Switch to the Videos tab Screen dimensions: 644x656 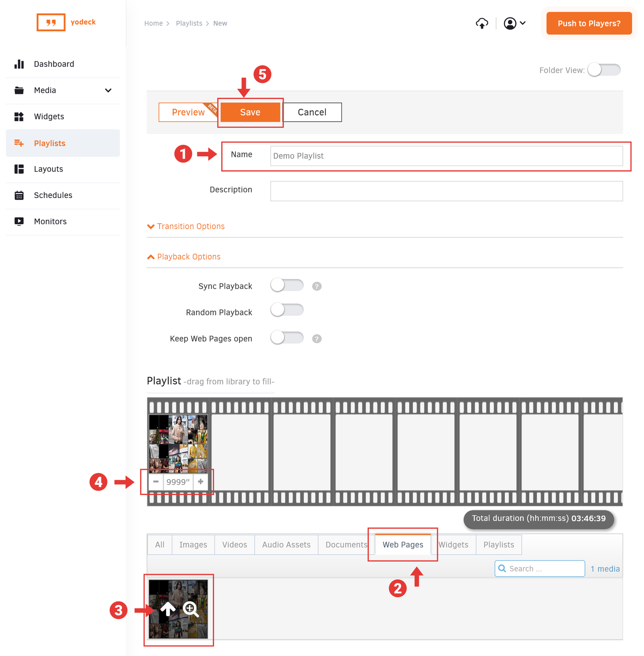click(x=234, y=544)
